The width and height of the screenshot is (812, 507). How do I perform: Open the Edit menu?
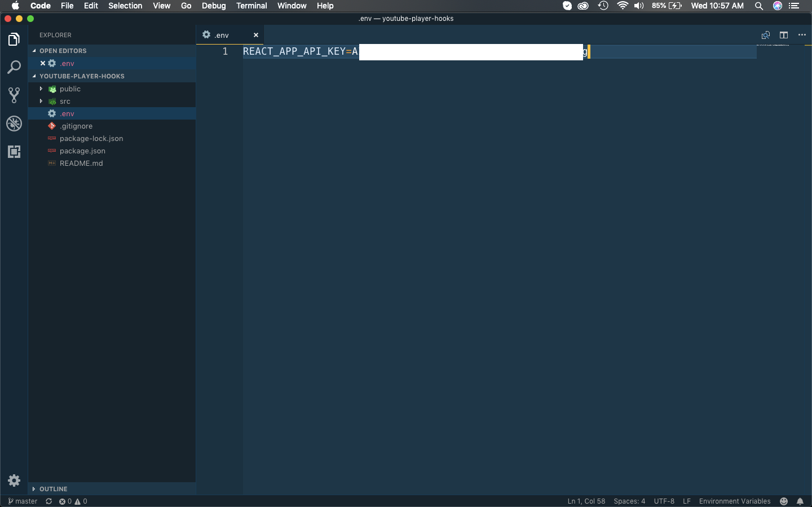click(91, 6)
